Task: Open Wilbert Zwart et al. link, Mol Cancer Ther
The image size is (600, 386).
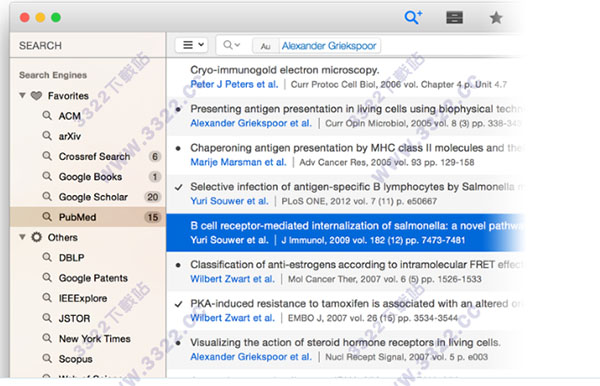Action: [232, 279]
